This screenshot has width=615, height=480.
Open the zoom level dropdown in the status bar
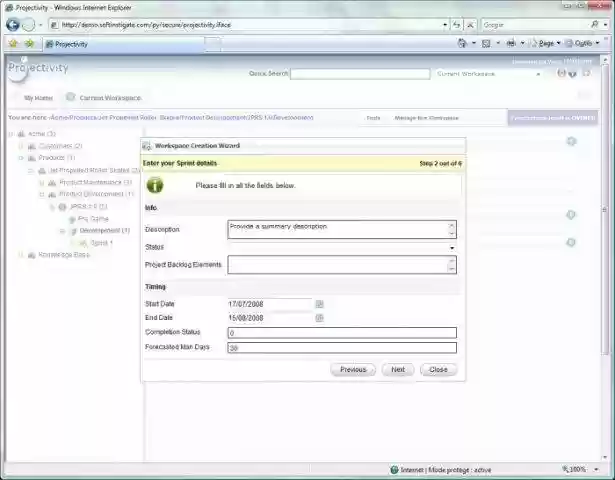click(596, 469)
